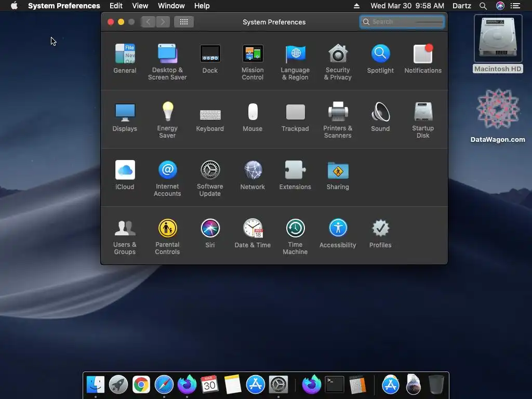Open the View menu
Screen dimensions: 532x399
coord(140,6)
